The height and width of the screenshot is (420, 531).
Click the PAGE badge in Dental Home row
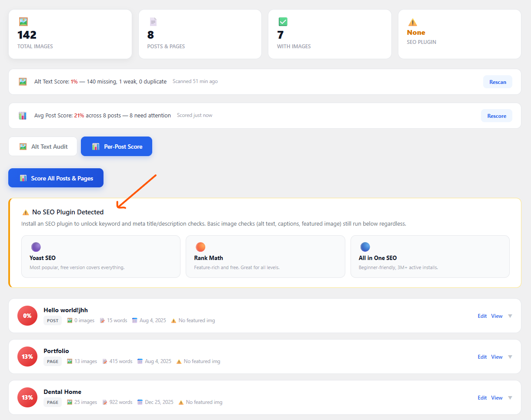53,402
